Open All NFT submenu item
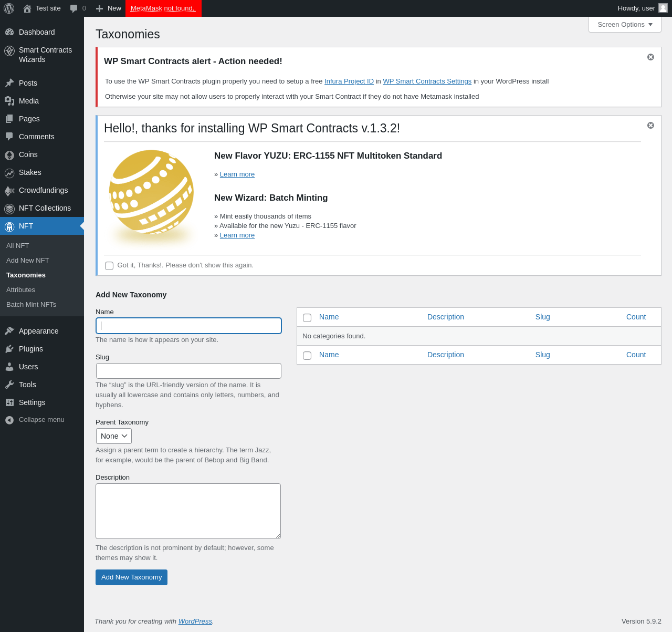The width and height of the screenshot is (672, 632). [x=18, y=245]
